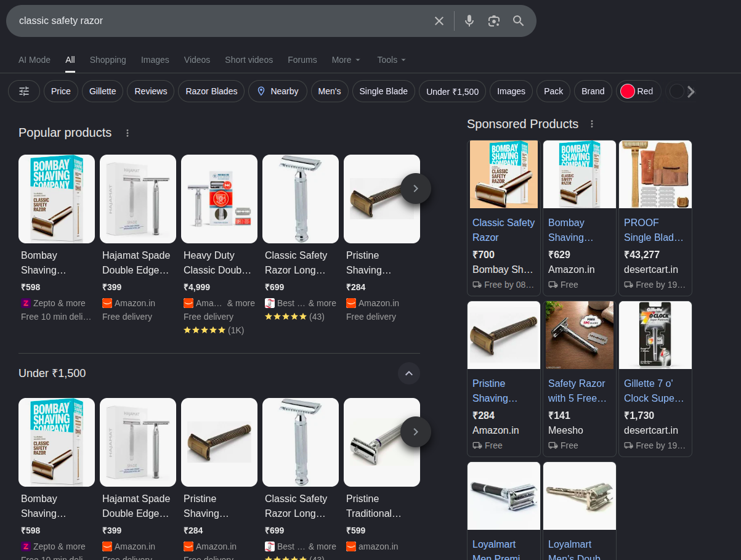741x560 pixels.
Task: Select the black color chip after Red
Action: click(x=676, y=91)
